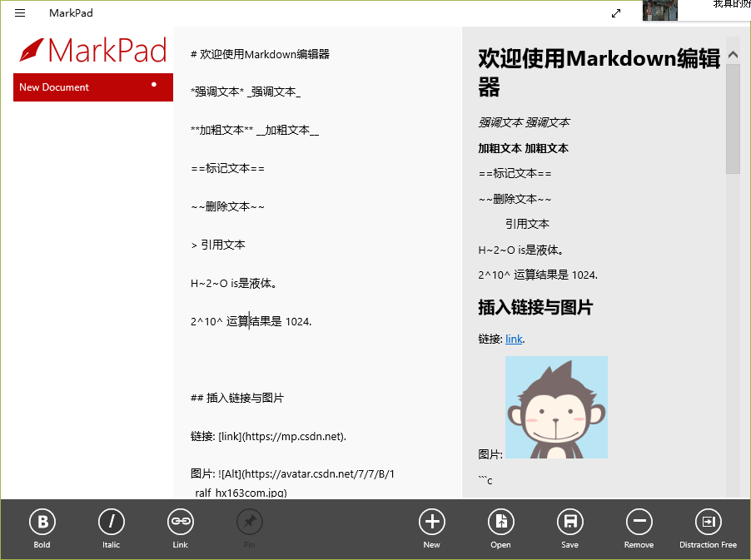
Task: Click the MarkPad title text in title bar
Action: [x=71, y=13]
